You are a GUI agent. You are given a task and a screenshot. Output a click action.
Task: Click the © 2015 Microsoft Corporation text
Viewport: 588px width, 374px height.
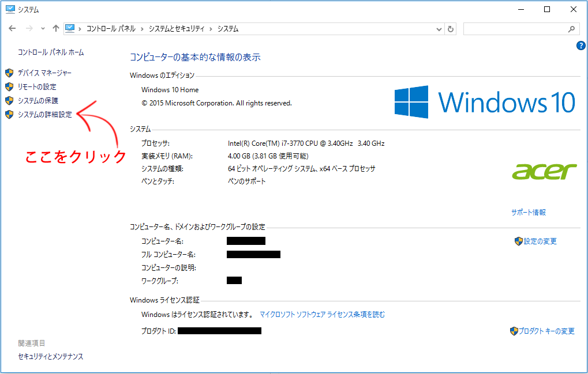[x=216, y=103]
